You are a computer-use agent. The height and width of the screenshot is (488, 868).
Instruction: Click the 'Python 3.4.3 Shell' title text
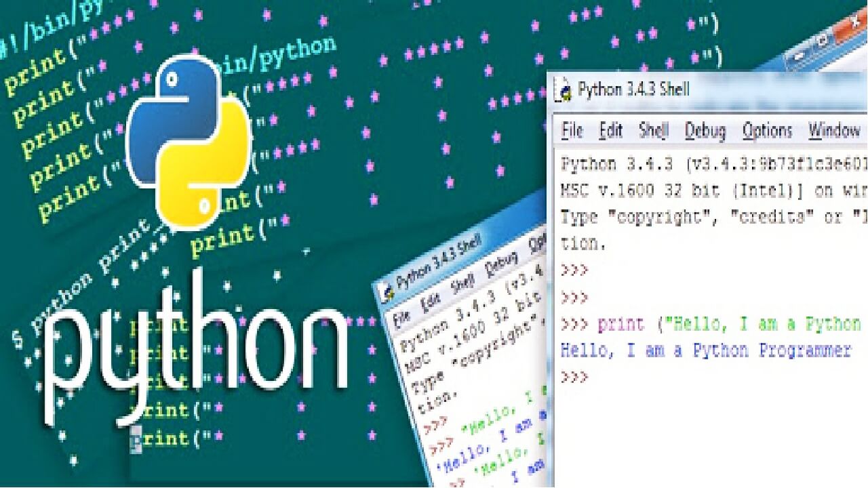point(633,89)
